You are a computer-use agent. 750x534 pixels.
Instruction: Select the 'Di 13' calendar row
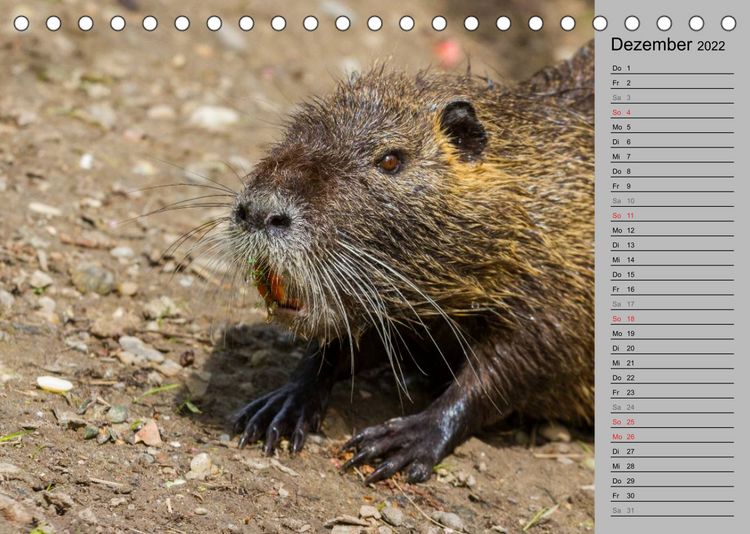(672, 245)
